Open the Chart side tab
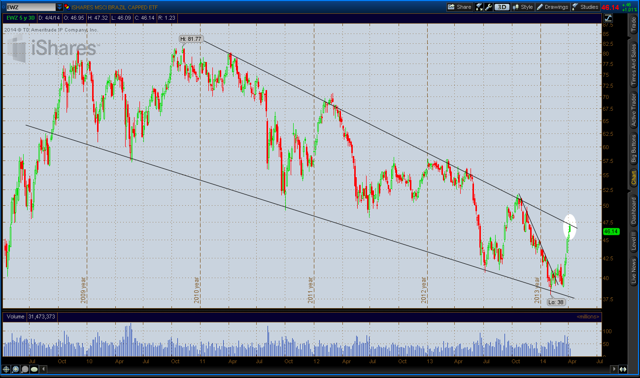This screenshot has height=378, width=640. coord(633,177)
